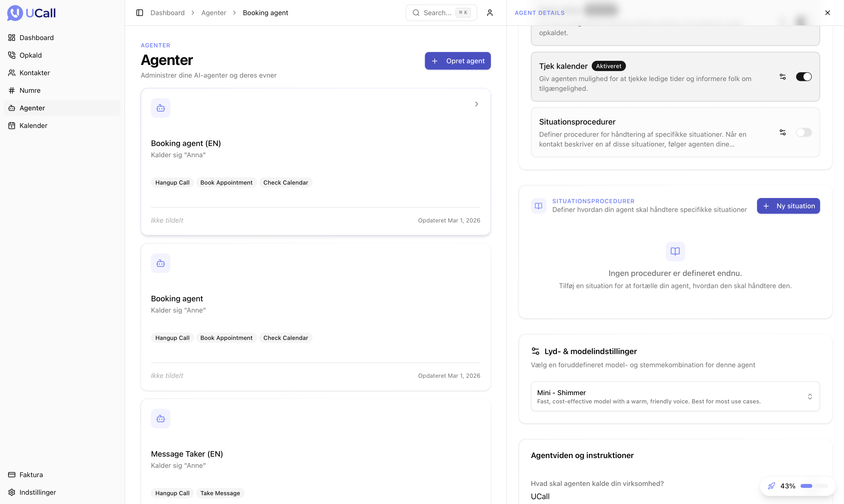This screenshot has height=504, width=844.
Task: Open Opkald in the sidebar
Action: [x=62, y=55]
